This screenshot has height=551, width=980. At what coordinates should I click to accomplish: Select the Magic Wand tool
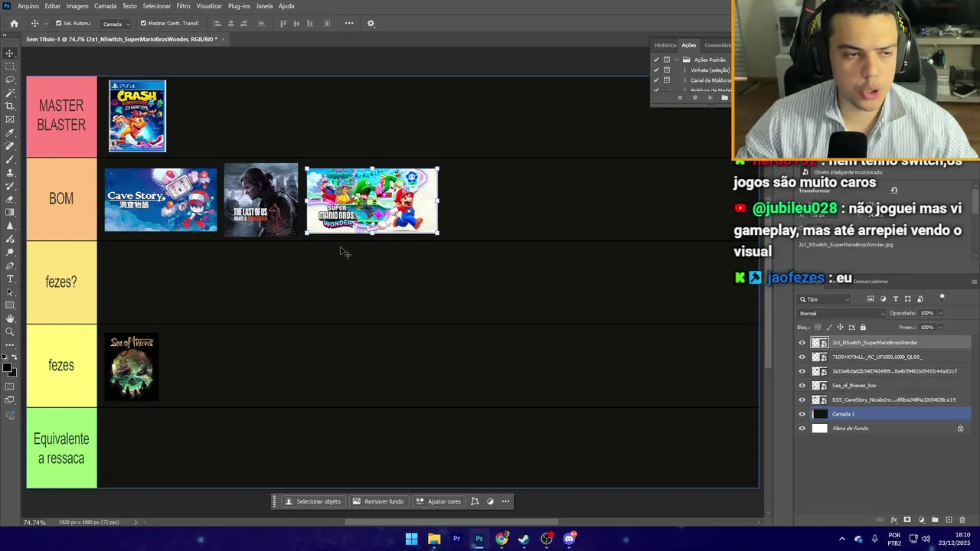[10, 93]
